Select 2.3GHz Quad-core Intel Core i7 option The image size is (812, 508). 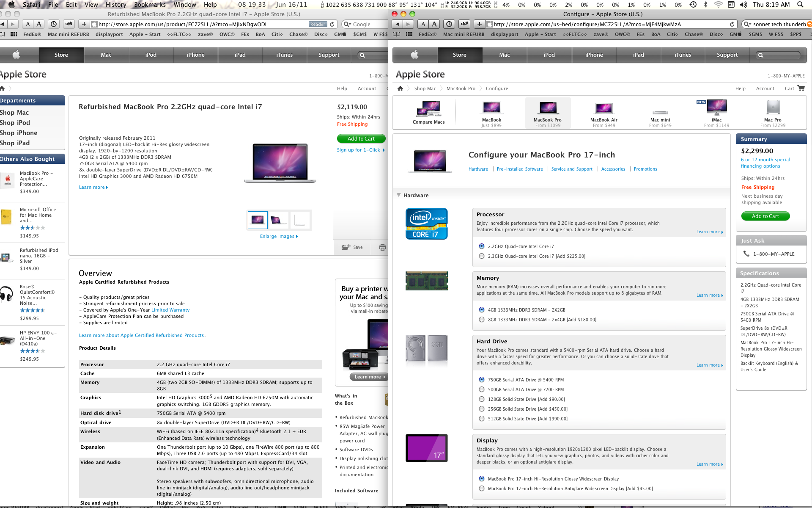tap(482, 256)
